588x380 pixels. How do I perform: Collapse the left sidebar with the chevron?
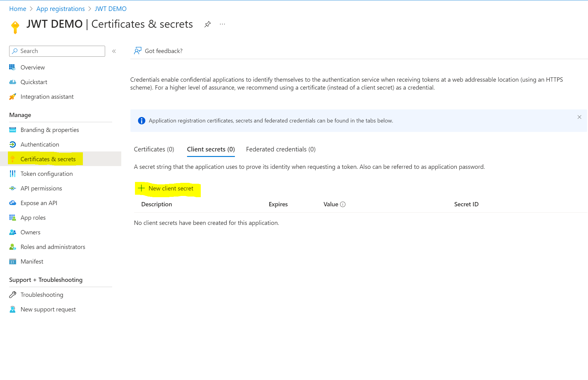[x=114, y=51]
